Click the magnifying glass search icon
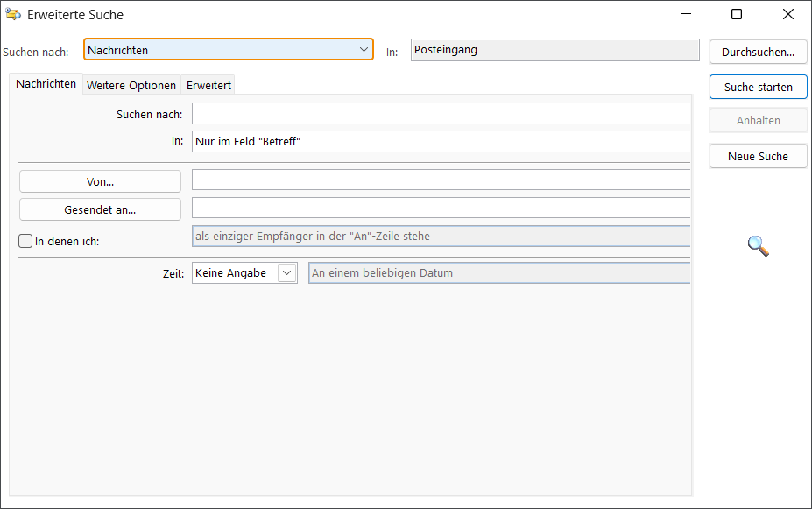This screenshot has height=509, width=812. [758, 246]
